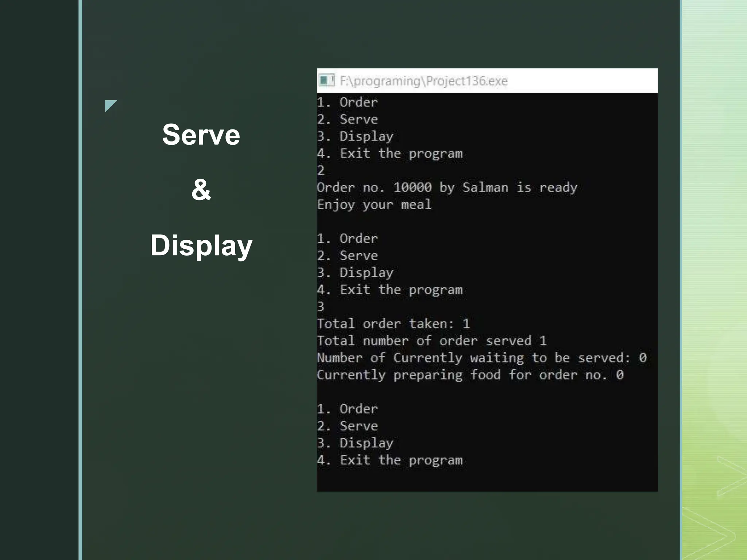
Task: Select the "Serve" heading word on slide
Action: point(201,135)
